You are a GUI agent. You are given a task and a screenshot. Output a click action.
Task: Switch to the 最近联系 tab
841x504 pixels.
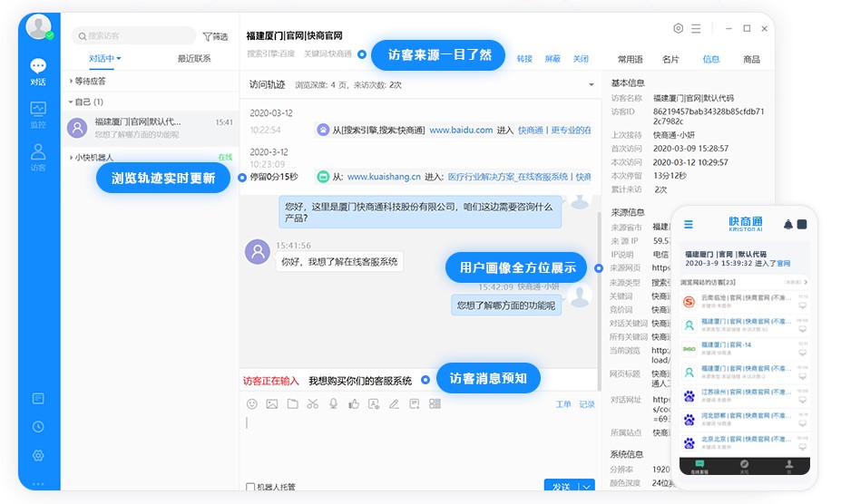(x=194, y=59)
